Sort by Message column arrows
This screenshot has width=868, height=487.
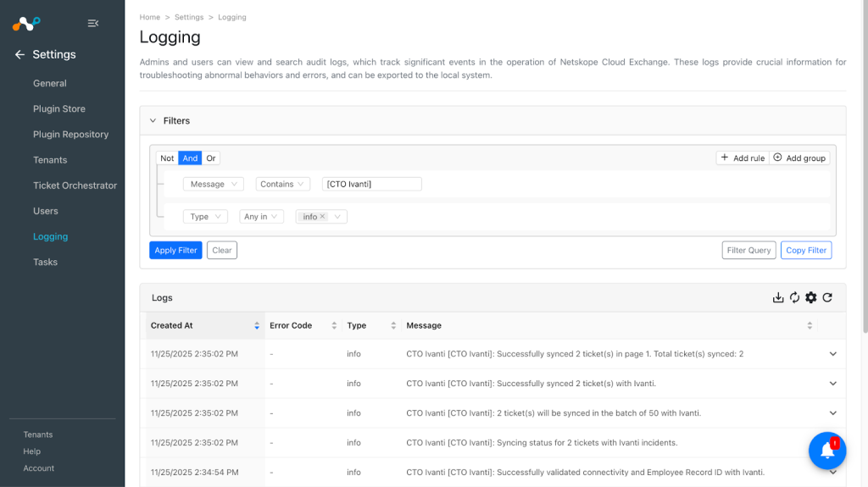click(810, 325)
